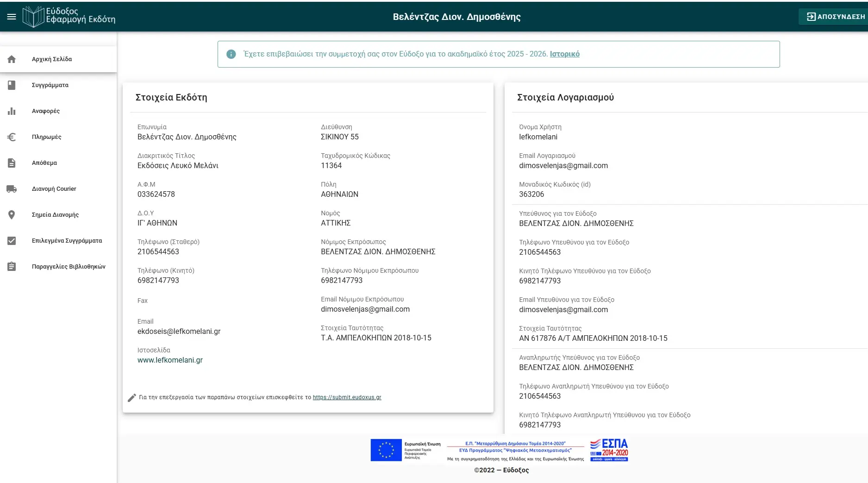Screen dimensions: 868x483
Task: Open the Αρχική Σελίδα menu item
Action: tap(58, 59)
